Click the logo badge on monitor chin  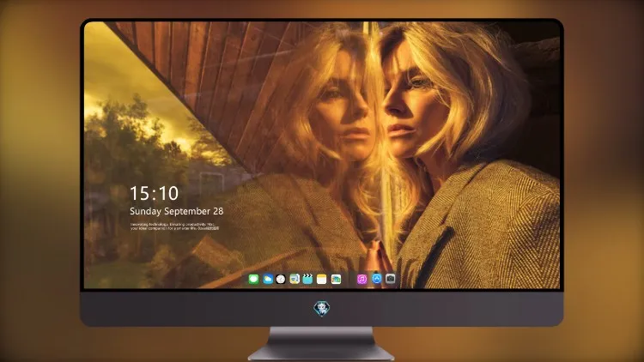pyautogui.click(x=322, y=309)
